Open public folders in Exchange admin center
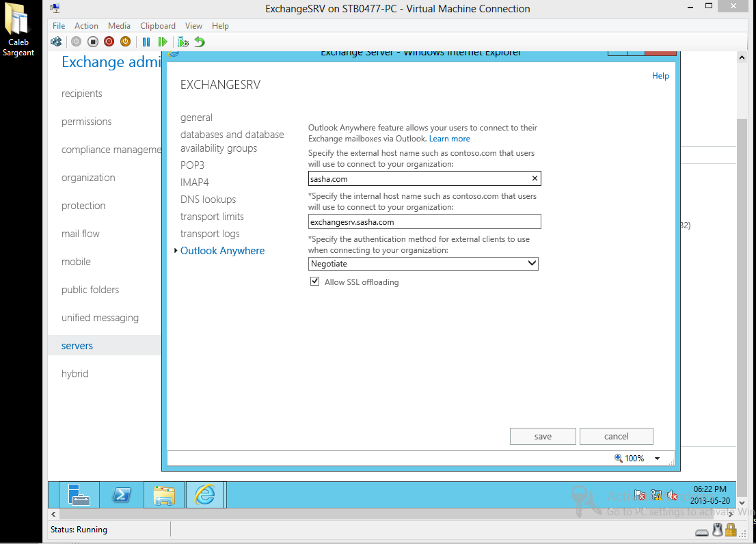Viewport: 756px width, 544px height. 90,290
